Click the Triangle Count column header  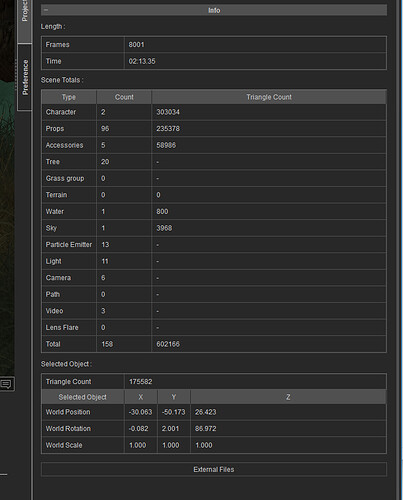pyautogui.click(x=269, y=97)
